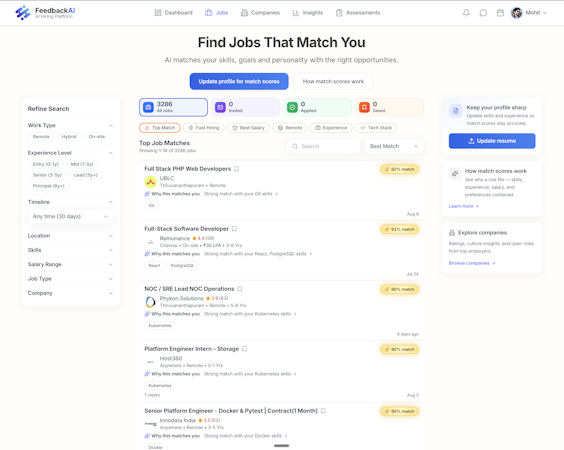
Task: Click the FeedbackAI logo
Action: pos(45,13)
